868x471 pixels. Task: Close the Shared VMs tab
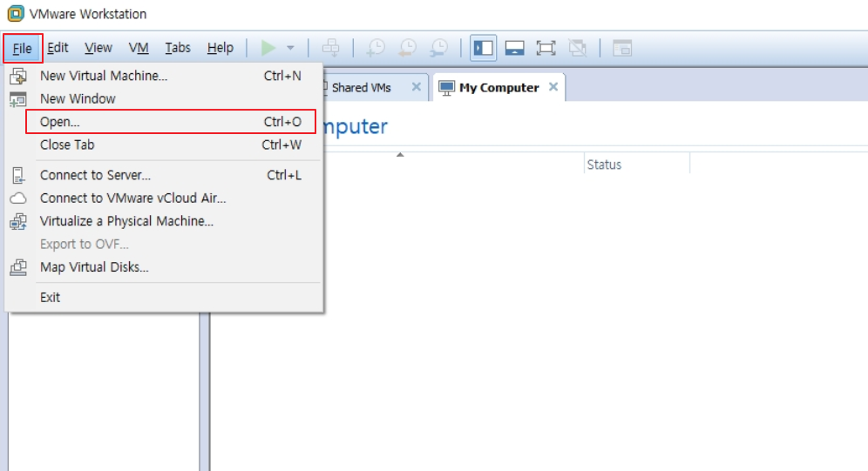[417, 87]
